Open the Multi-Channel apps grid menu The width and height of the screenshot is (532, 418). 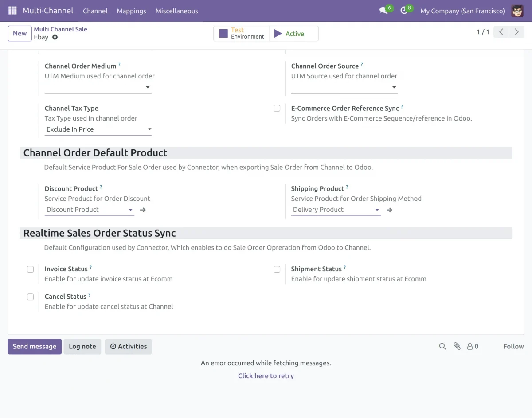pos(12,11)
